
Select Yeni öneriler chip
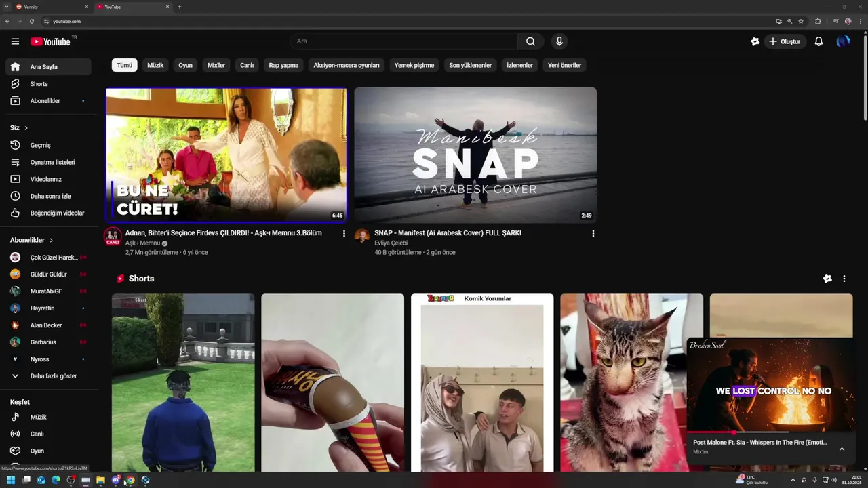(565, 65)
